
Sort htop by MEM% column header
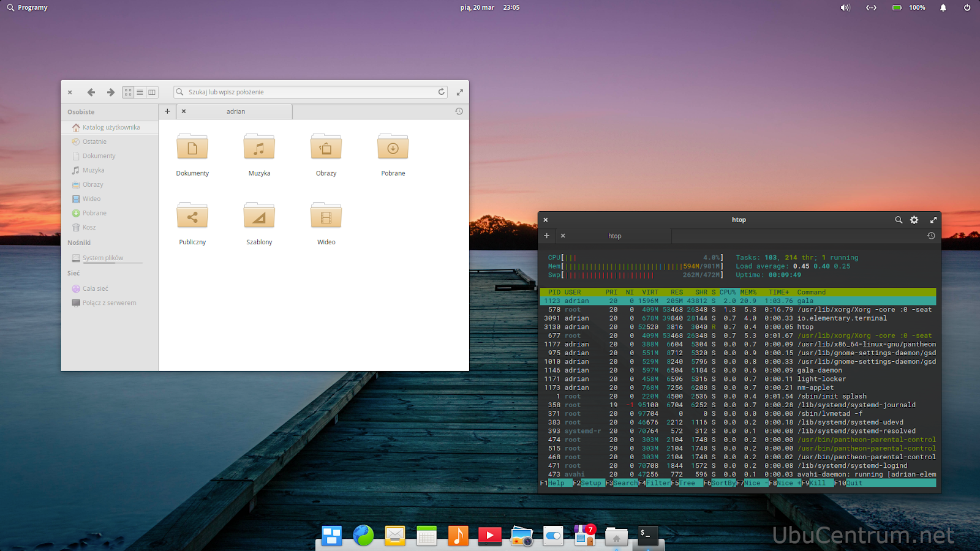point(748,292)
